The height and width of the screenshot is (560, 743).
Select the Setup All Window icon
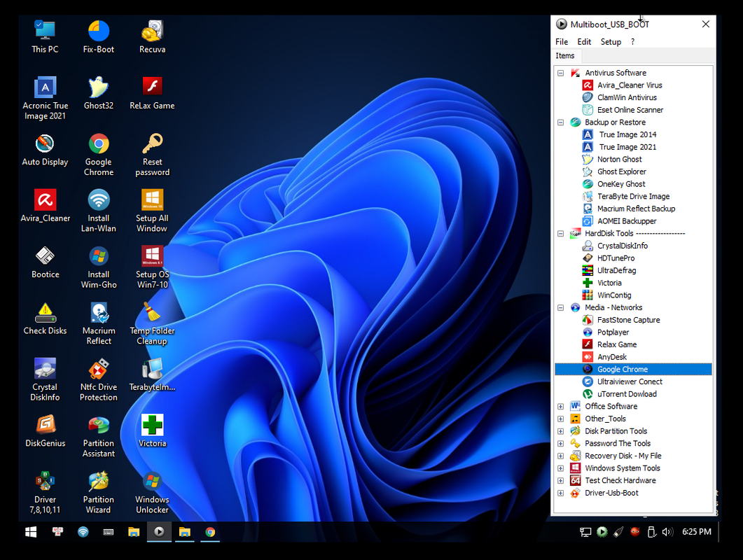click(152, 211)
